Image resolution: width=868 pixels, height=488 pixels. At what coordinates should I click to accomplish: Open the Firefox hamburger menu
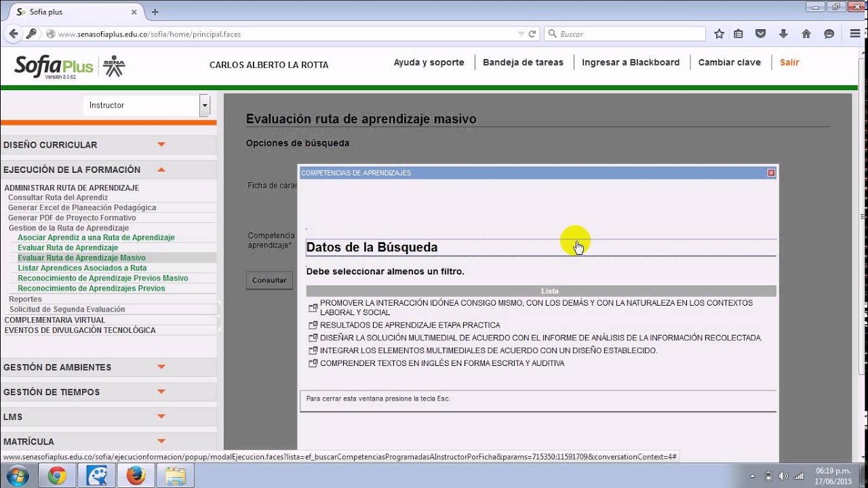pos(855,34)
